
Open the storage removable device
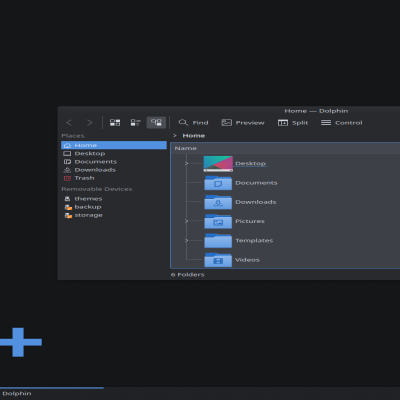[114, 215]
